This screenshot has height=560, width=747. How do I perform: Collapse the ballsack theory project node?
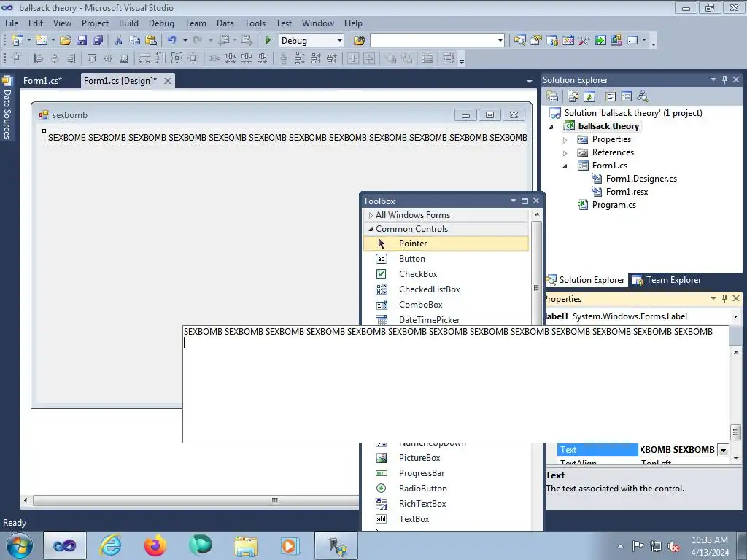551,127
